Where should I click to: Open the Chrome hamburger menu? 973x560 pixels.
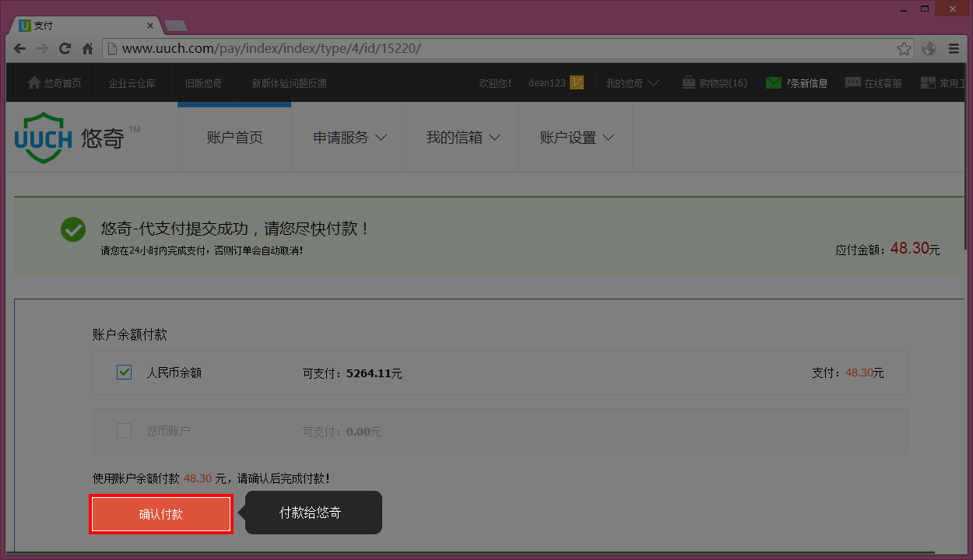[954, 48]
